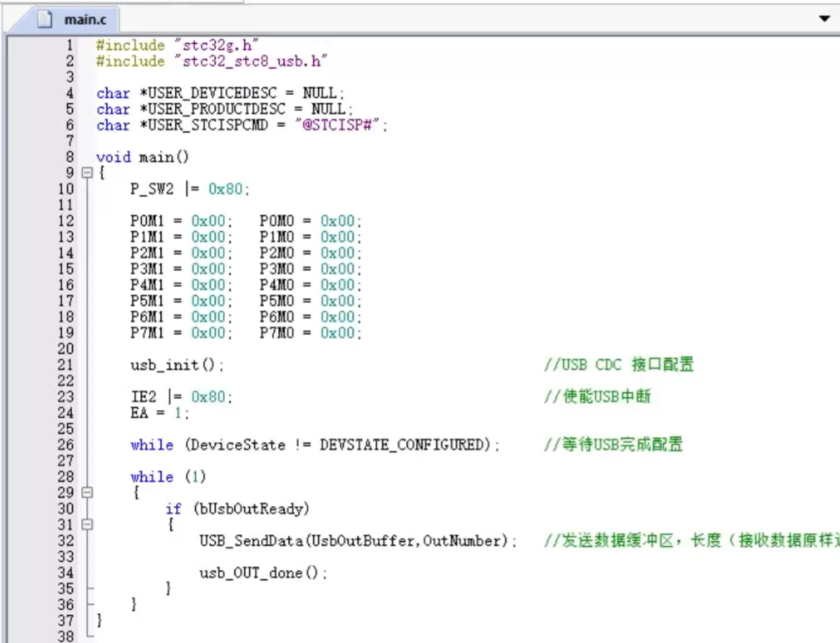840x643 pixels.
Task: Click the #include "stc32g.h" line
Action: tap(178, 46)
